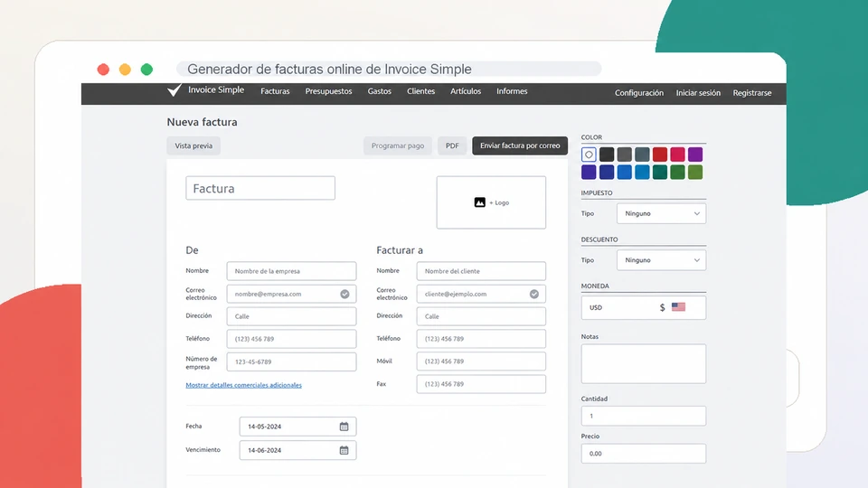The height and width of the screenshot is (488, 868).
Task: Click the Nombre de la empresa field
Action: pyautogui.click(x=291, y=271)
